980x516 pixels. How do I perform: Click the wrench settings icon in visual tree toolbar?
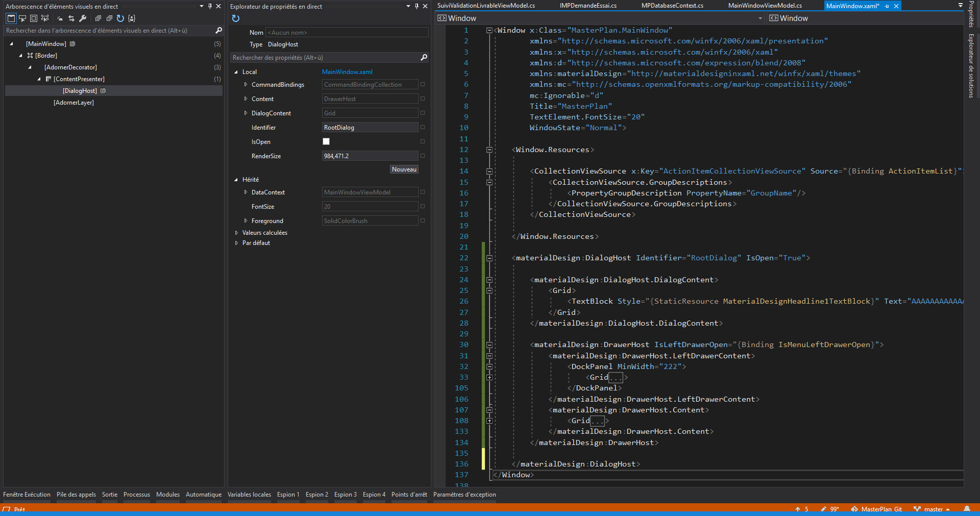[x=83, y=18]
